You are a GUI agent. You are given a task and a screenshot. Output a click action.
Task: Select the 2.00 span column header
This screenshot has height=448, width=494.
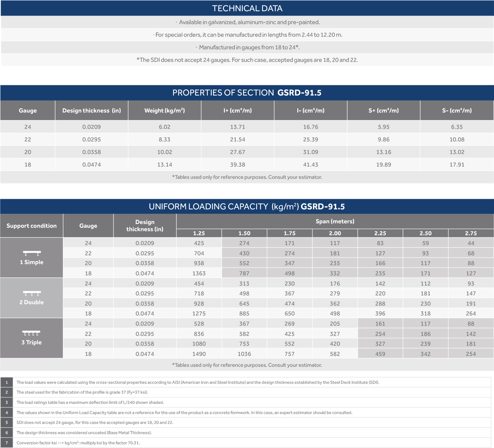pos(335,233)
